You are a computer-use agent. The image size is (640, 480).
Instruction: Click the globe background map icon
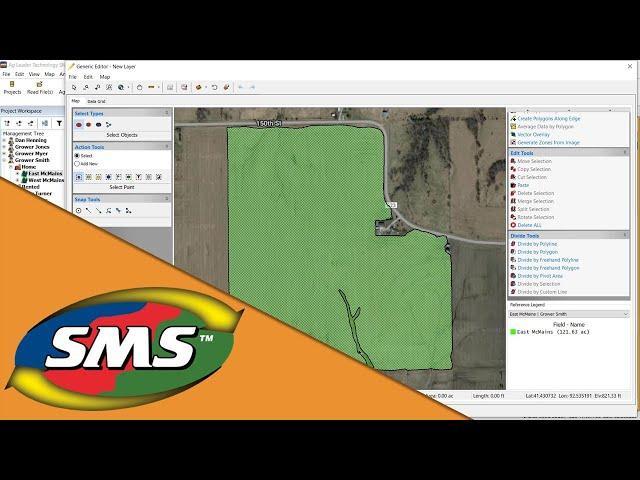(121, 87)
